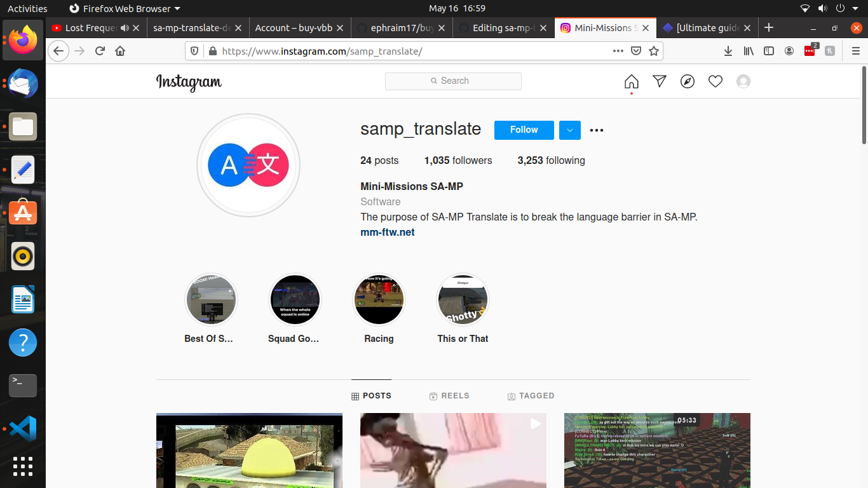Launch Thunderbird from the dock

[23, 84]
